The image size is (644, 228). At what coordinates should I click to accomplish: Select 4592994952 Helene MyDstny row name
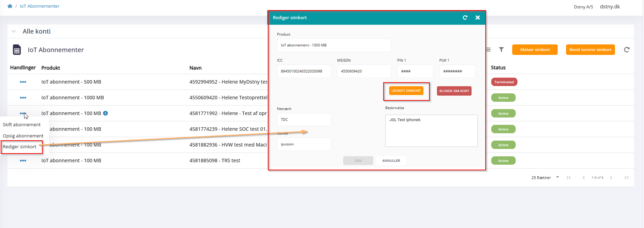click(x=228, y=82)
